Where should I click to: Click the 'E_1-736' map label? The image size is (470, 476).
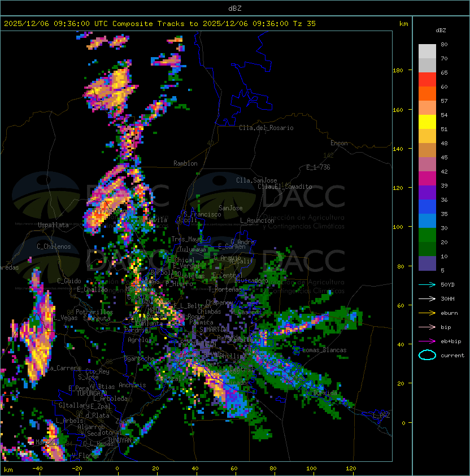point(318,167)
